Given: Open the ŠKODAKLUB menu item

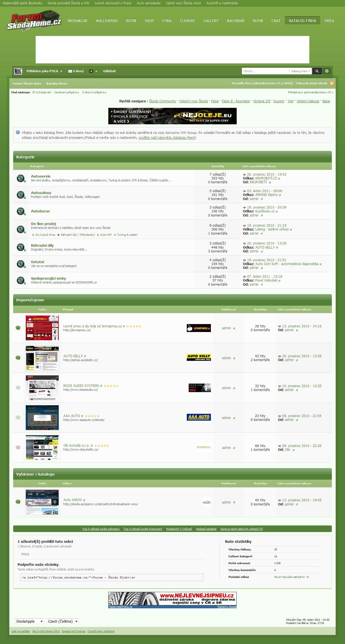Looking at the screenshot, I should [x=77, y=21].
